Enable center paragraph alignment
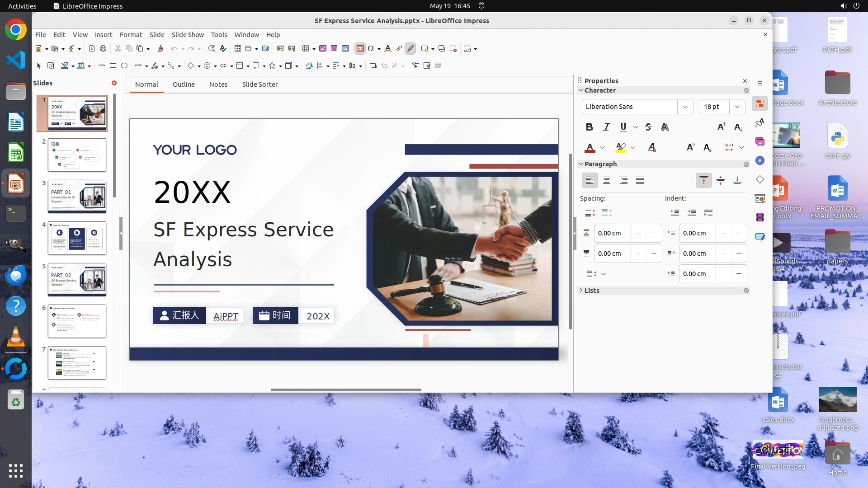 click(606, 181)
